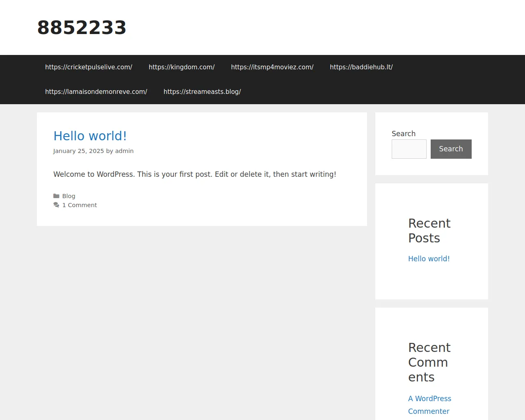Screen dimensions: 525x420
Task: Open the streameasts.blog navigation item
Action: (202, 92)
